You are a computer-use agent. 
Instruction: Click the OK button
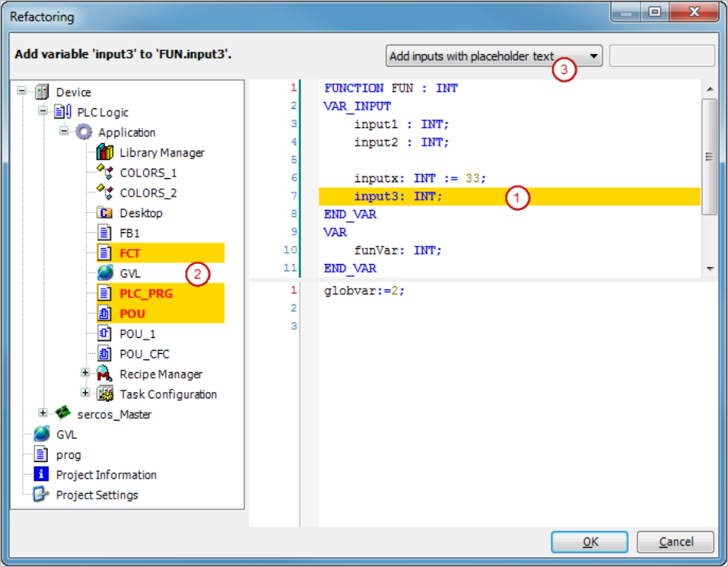point(590,542)
